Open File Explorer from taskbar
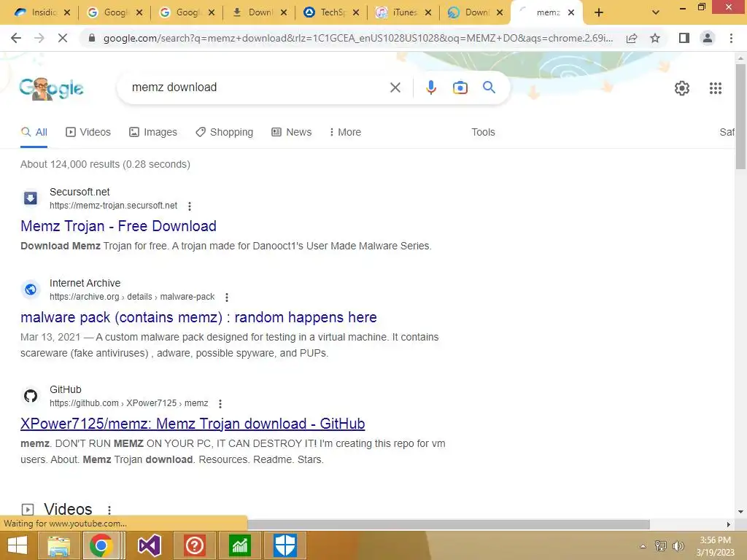 click(58, 545)
